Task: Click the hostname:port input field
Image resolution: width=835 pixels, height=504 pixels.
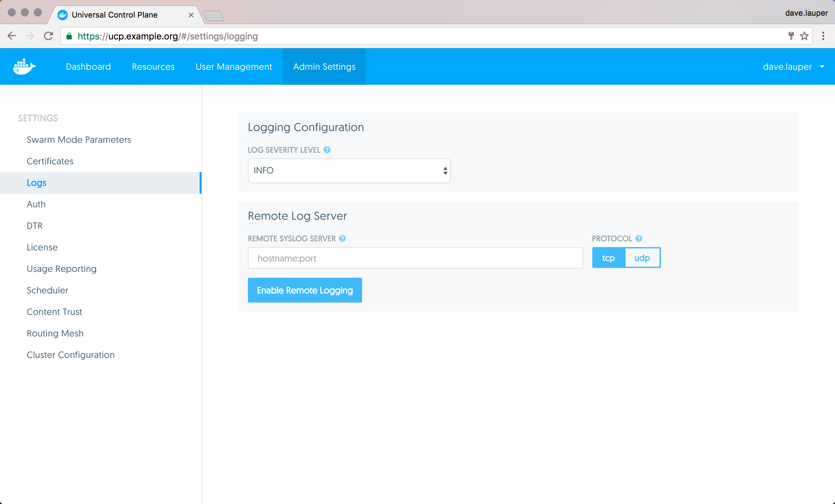Action: click(x=415, y=258)
